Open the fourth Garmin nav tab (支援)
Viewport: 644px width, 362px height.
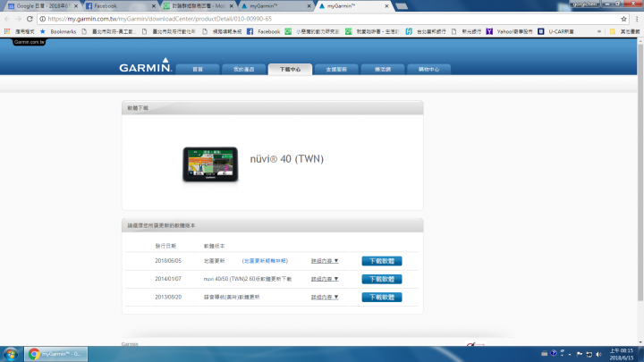tap(336, 70)
